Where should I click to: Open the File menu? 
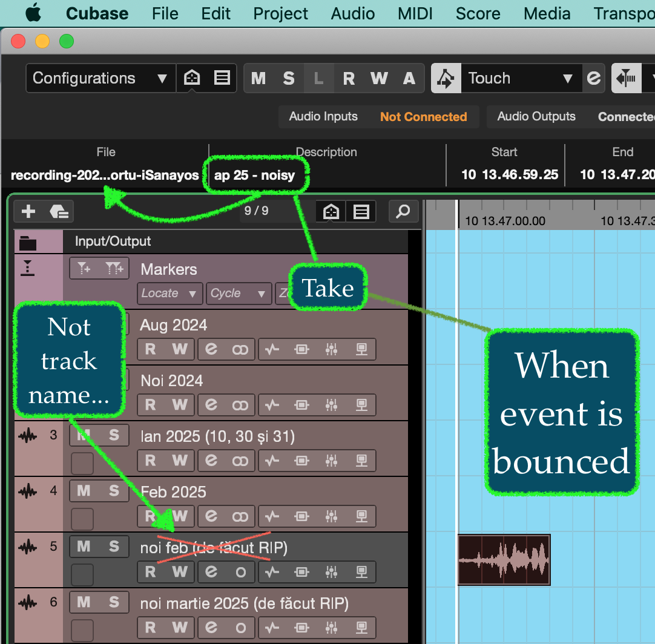[165, 13]
